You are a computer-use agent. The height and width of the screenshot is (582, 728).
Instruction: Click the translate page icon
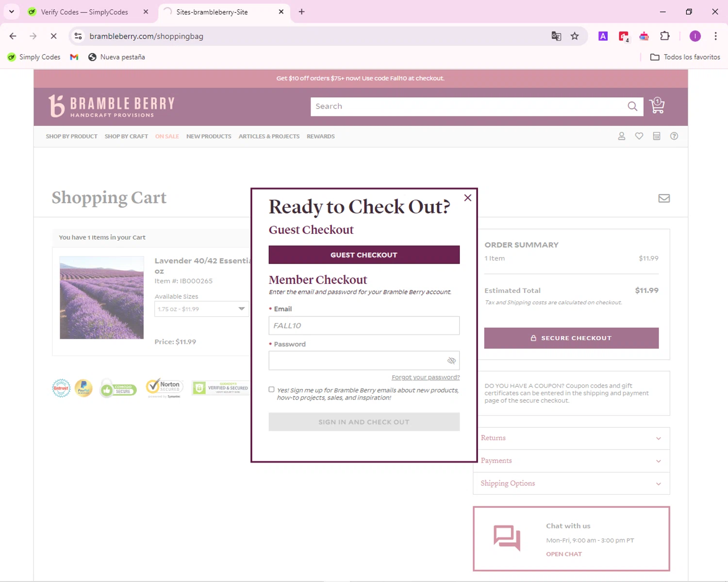[x=556, y=36]
